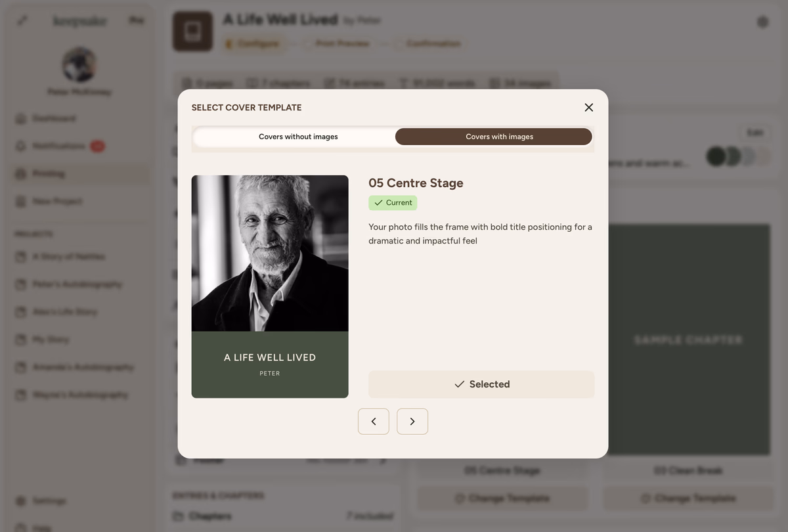Click the New Project icon
Viewport: 788px width, 532px height.
(x=21, y=202)
